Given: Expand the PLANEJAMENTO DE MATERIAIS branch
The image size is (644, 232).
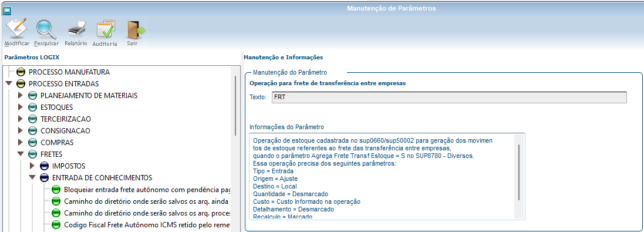Looking at the screenshot, I should (x=21, y=96).
